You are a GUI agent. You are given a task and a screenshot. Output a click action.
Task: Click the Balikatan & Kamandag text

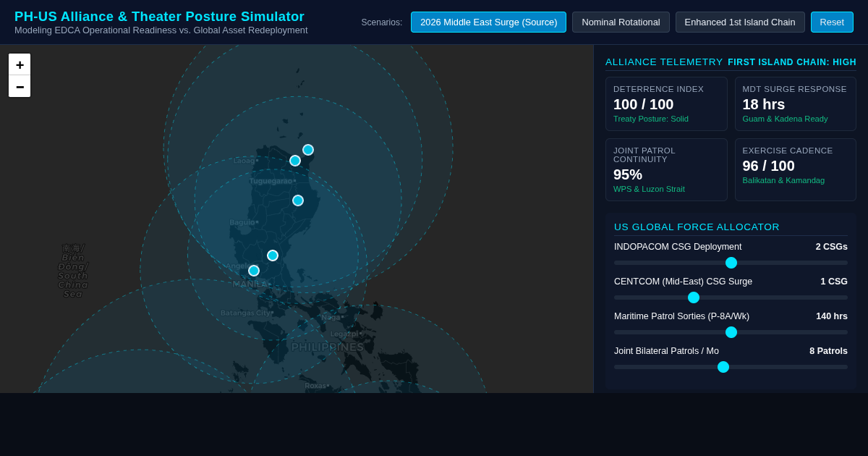pos(783,180)
